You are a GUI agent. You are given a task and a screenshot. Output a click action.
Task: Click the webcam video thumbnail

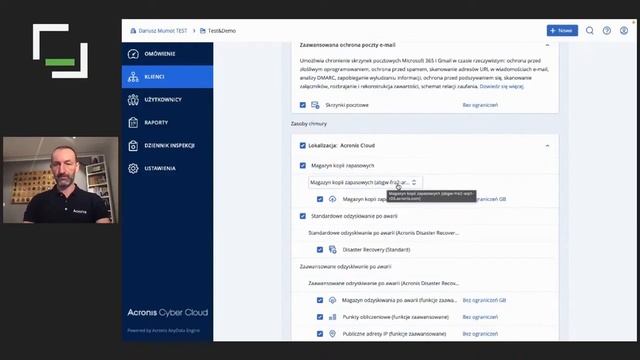[x=60, y=180]
